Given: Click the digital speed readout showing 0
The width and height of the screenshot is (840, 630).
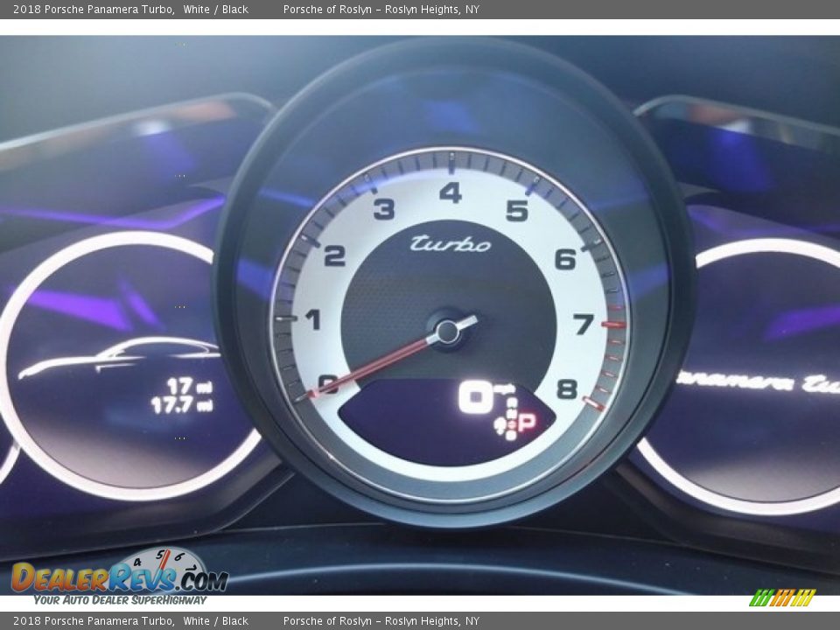Looking at the screenshot, I should coord(475,398).
